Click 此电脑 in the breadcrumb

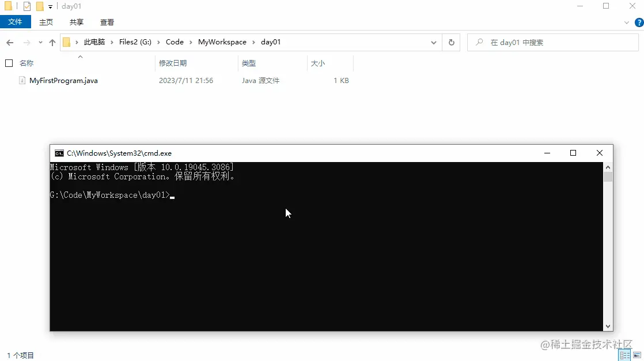(x=94, y=42)
